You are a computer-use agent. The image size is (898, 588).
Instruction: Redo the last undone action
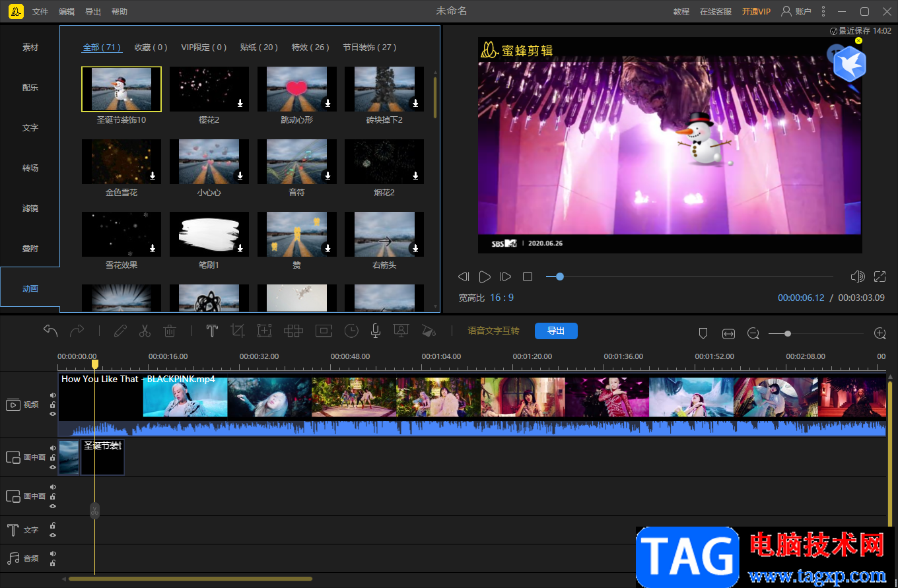coord(77,331)
